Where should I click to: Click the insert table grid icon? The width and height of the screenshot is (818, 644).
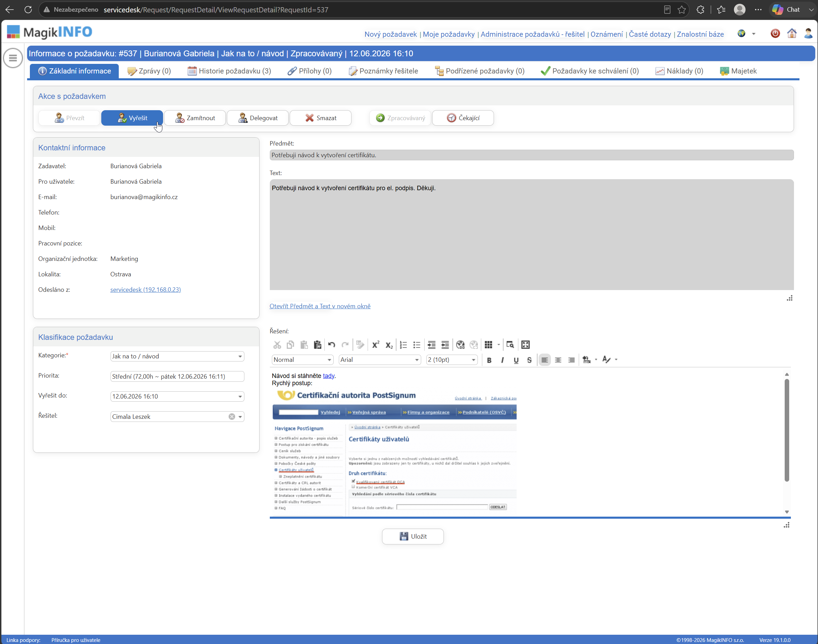(488, 345)
